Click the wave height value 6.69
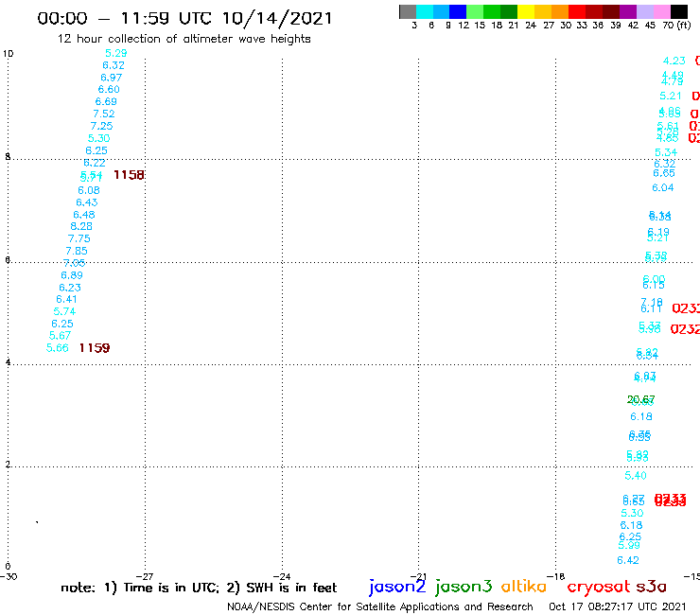Viewport: 700px width, 615px height. 106,101
